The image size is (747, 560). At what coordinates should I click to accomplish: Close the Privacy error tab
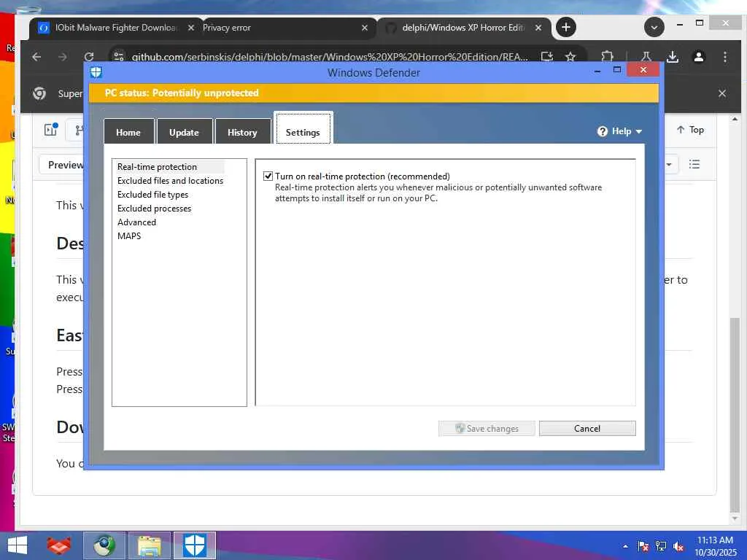(365, 28)
